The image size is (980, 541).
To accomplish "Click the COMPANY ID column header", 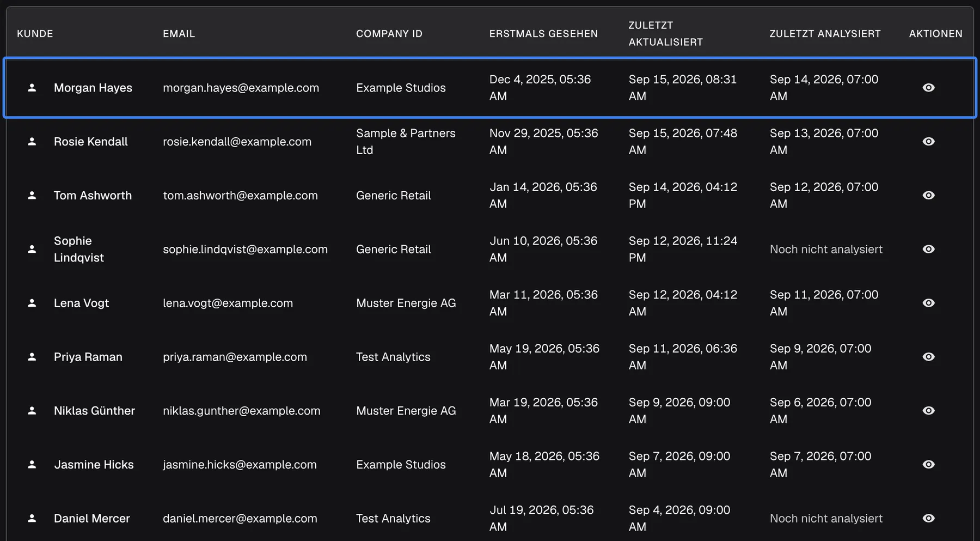I will pyautogui.click(x=389, y=34).
